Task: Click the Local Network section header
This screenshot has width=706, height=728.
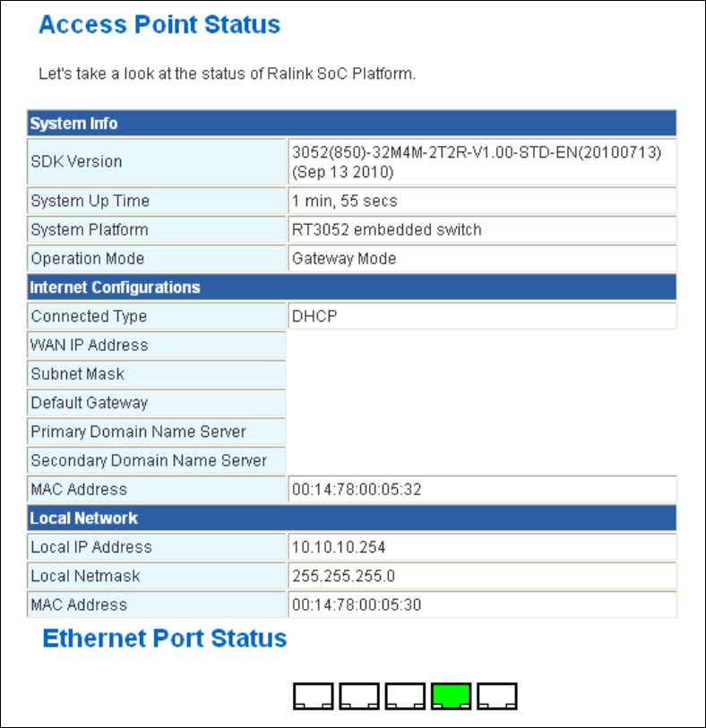Action: click(x=351, y=518)
